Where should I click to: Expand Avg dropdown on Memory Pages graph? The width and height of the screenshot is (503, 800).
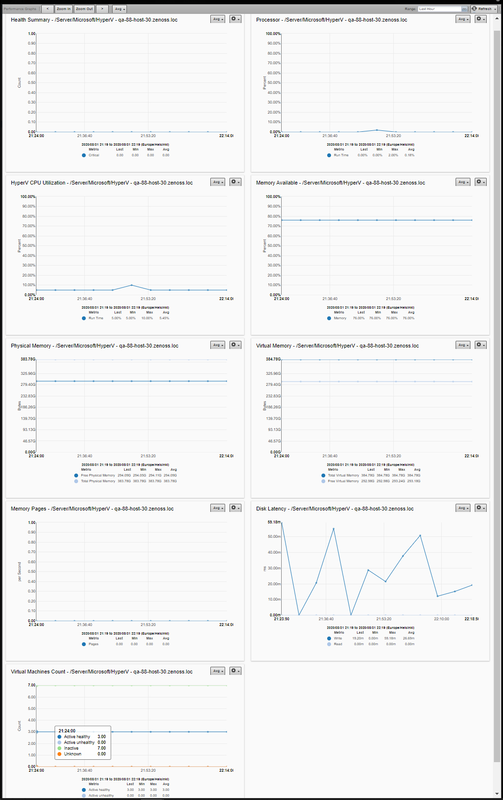[218, 508]
